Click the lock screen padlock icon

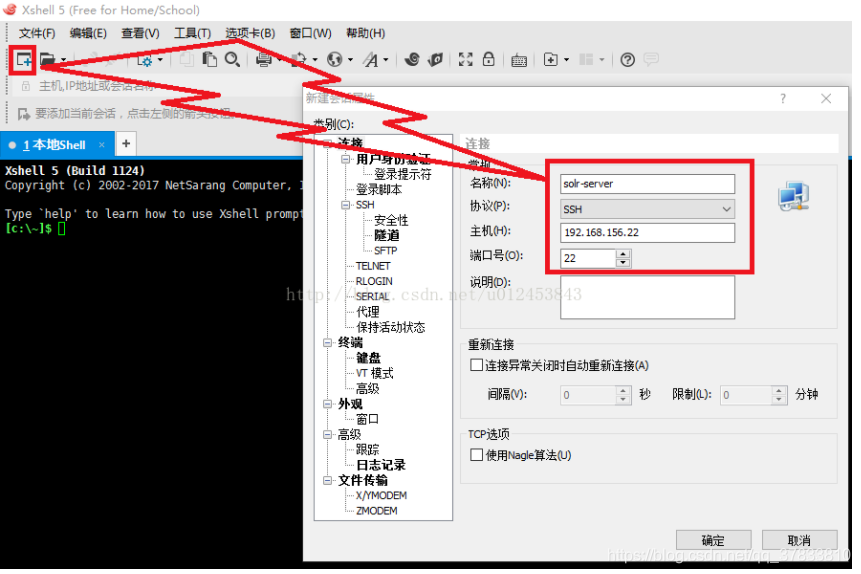point(488,59)
